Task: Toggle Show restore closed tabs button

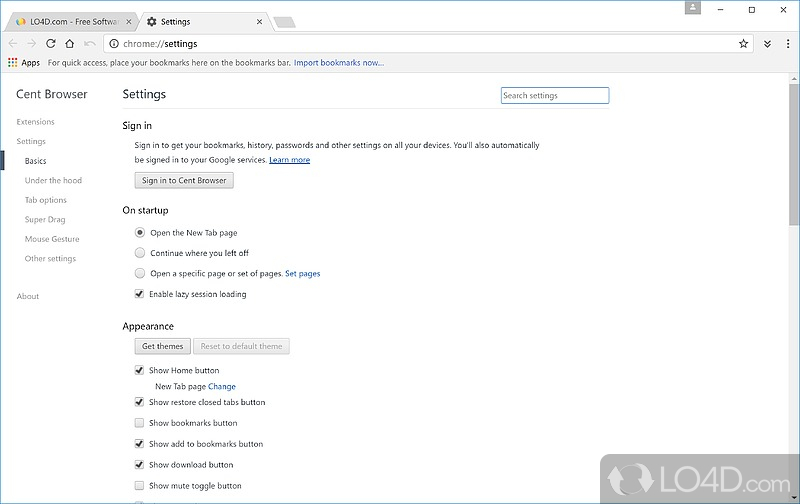Action: 139,402
